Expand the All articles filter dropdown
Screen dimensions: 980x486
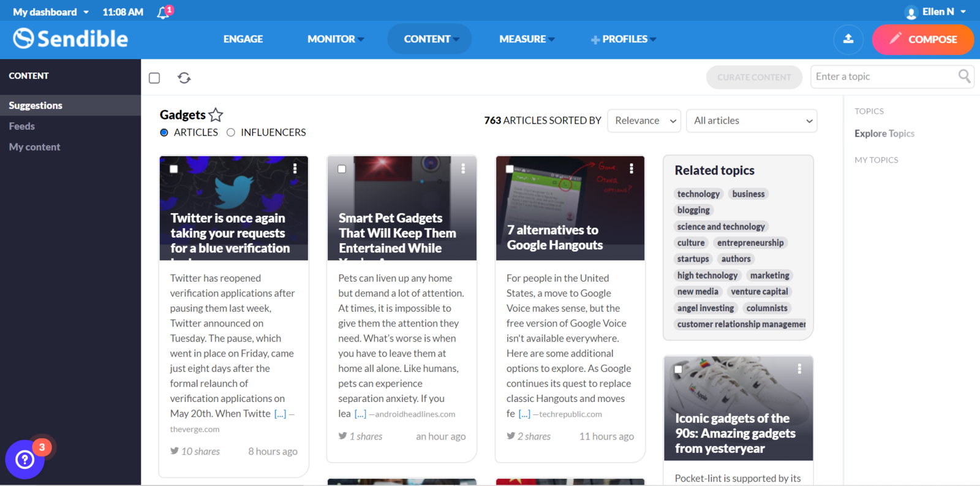(752, 121)
